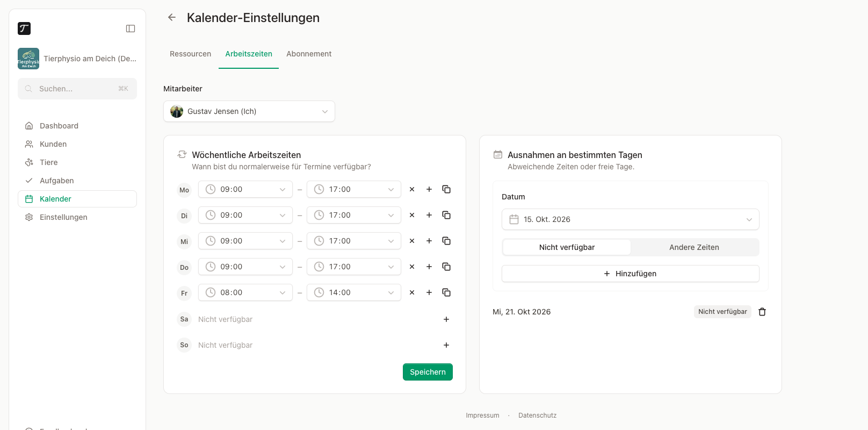Open Thursday (Do) end time dropdown
The image size is (868, 430).
[354, 267]
